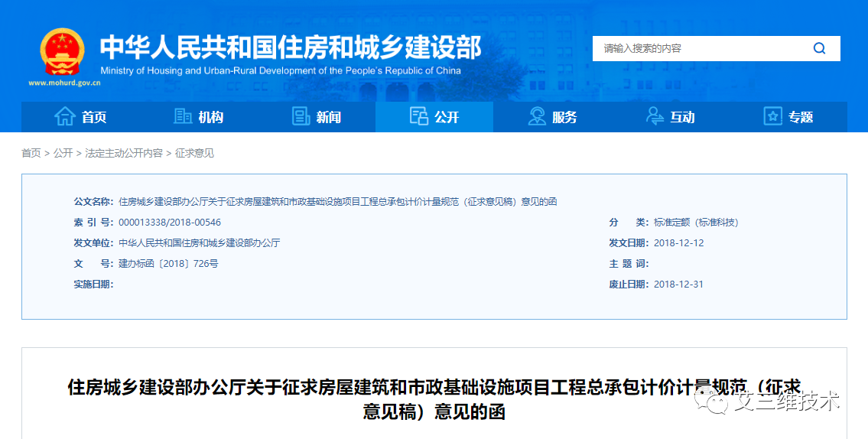
Task: Click the 主题词 field label
Action: click(x=629, y=264)
